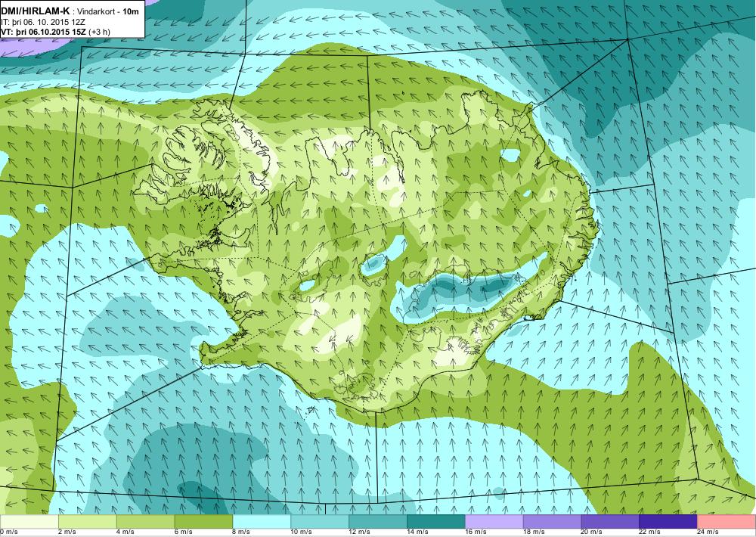Select legend swatch between 20 m/s and 22 m/s
756x537 pixels.
[x=610, y=522]
